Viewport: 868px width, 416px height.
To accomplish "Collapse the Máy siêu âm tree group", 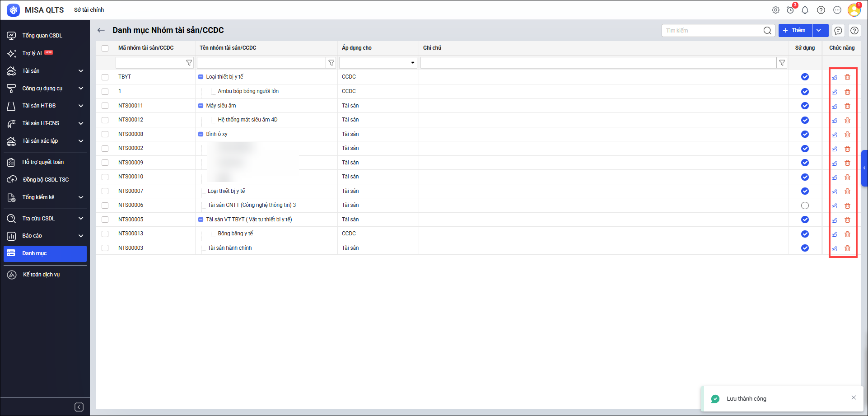I will (x=201, y=106).
